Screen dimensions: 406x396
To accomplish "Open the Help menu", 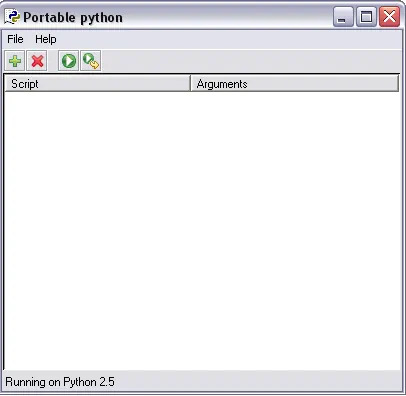I will tap(46, 39).
